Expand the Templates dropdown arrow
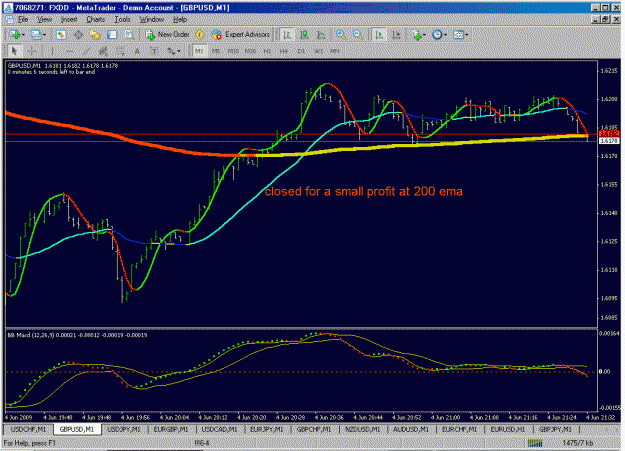 coord(466,35)
